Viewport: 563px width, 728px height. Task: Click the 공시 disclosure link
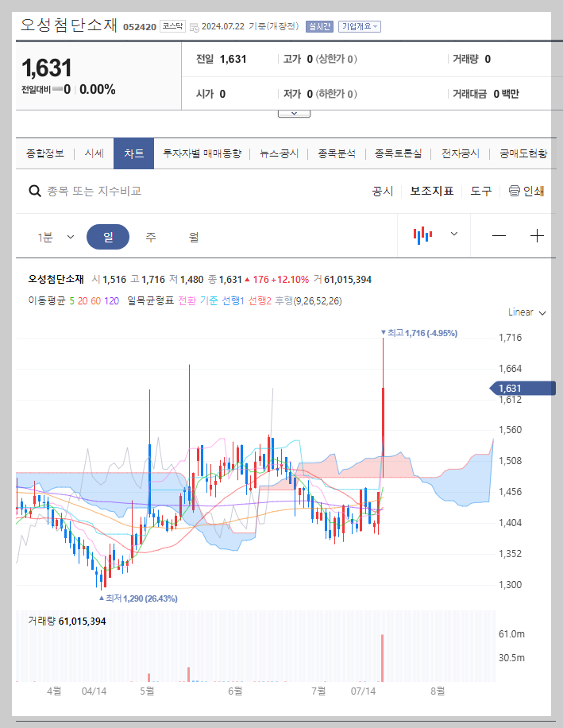point(381,191)
